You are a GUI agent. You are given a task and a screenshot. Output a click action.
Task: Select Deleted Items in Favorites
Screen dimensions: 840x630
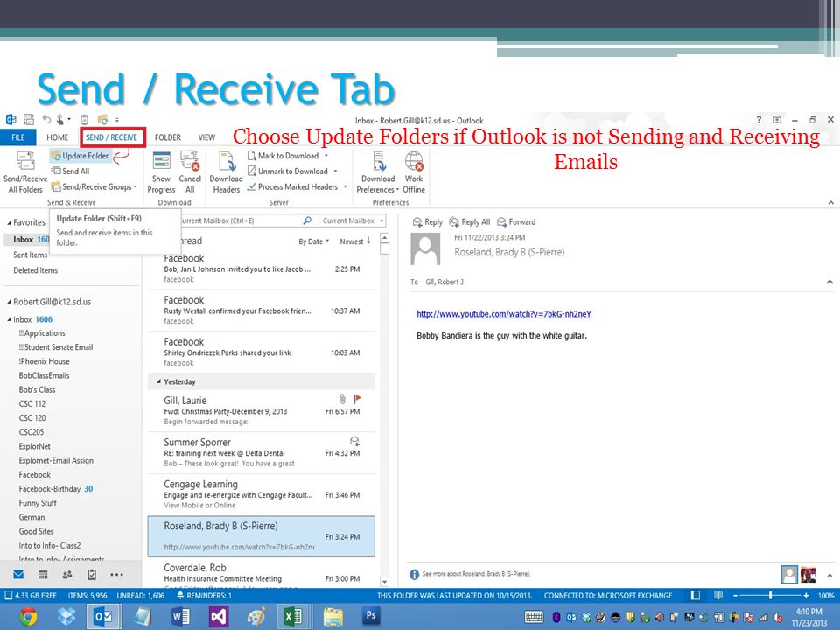(35, 270)
